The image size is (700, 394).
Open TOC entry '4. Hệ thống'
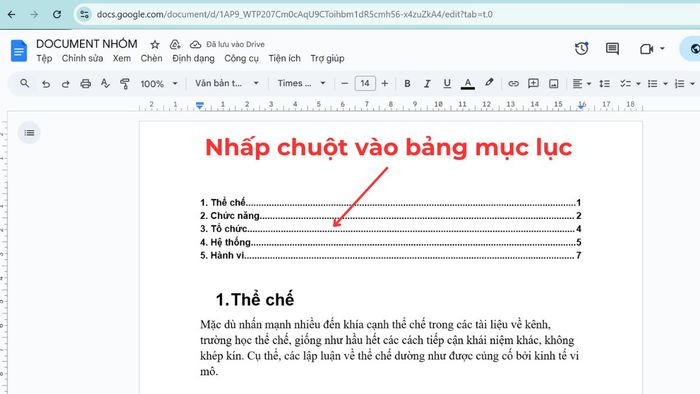[x=390, y=242]
